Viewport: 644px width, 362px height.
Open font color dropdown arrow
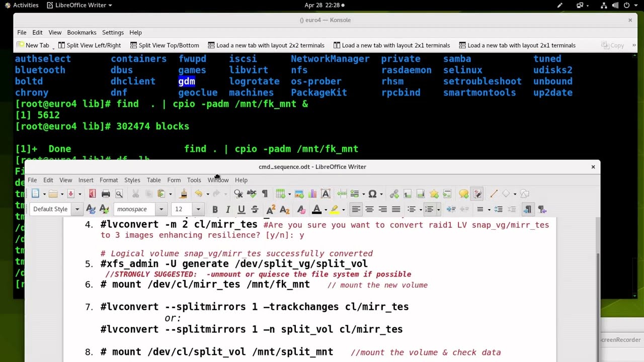[326, 209]
